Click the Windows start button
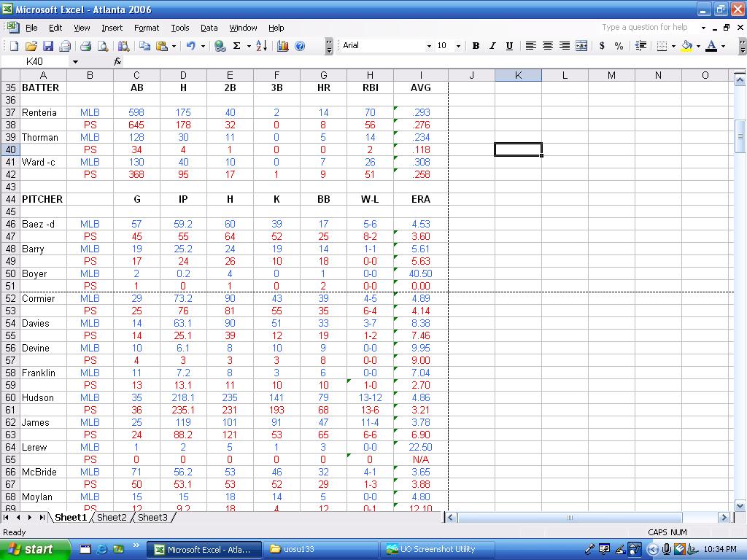Image resolution: width=747 pixels, height=560 pixels. click(x=35, y=549)
